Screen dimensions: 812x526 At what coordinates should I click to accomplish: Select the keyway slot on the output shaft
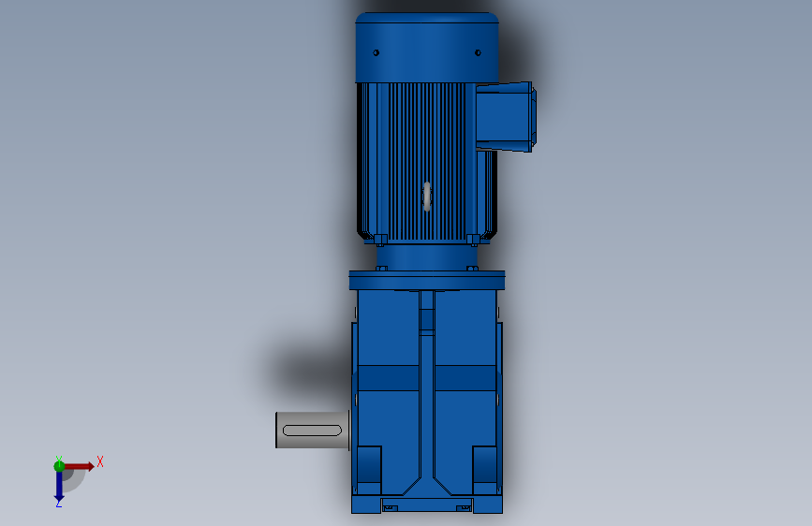(x=312, y=431)
